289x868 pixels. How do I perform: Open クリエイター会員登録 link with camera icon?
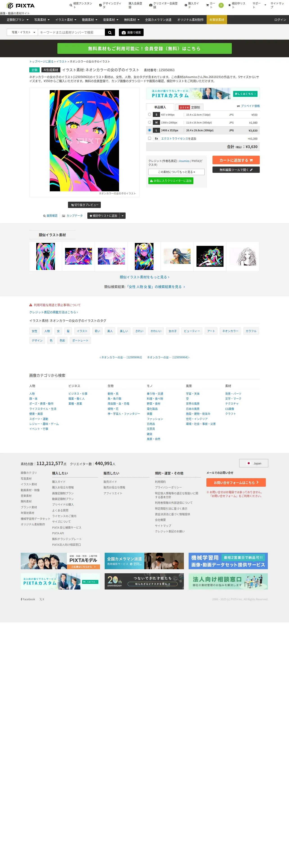pos(163,5)
